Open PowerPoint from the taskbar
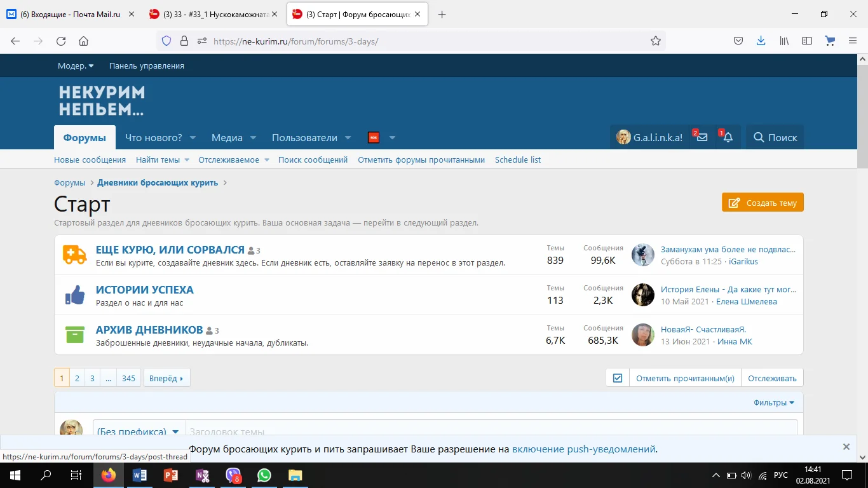The image size is (868, 488). tap(171, 475)
